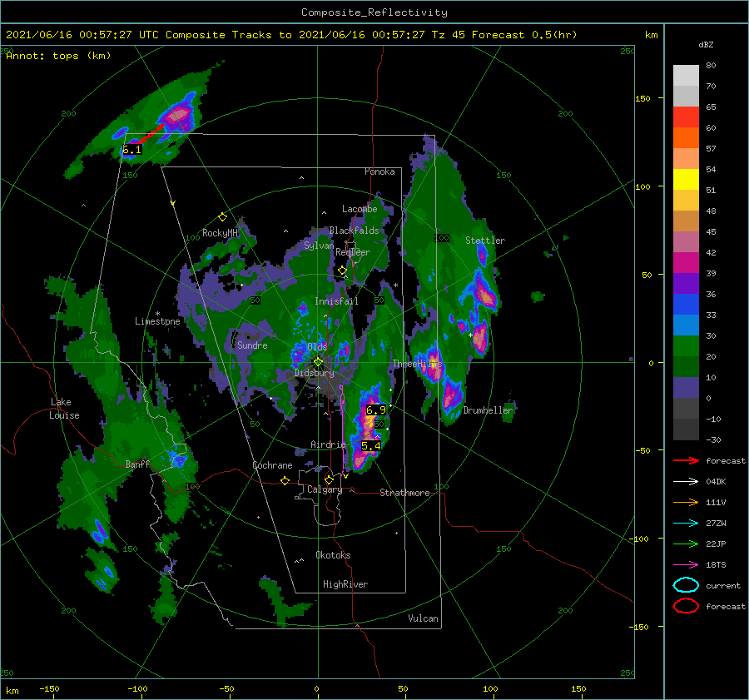Click the red forecast ellipse legend icon
The height and width of the screenshot is (700, 749).
point(686,606)
